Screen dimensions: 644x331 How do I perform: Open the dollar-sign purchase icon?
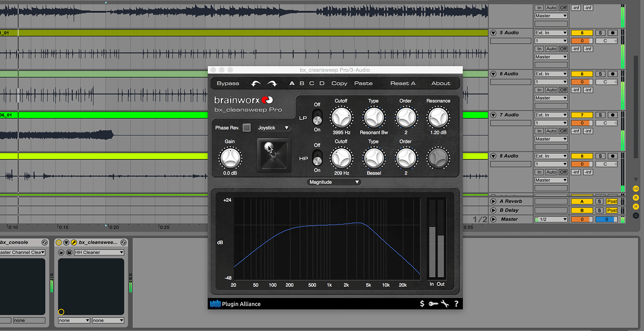click(x=422, y=304)
